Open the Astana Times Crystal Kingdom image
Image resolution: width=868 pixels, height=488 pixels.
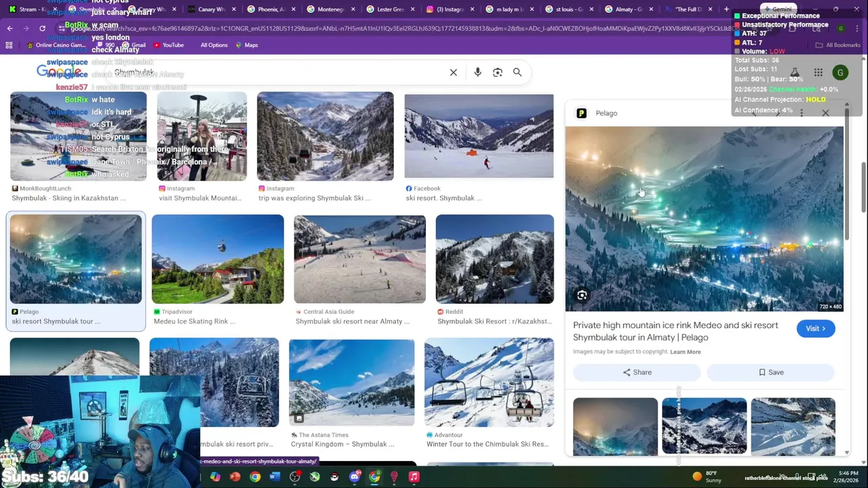click(351, 382)
